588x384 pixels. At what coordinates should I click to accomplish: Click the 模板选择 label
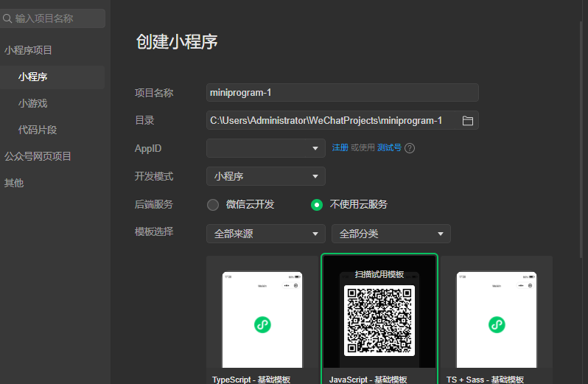[154, 231]
